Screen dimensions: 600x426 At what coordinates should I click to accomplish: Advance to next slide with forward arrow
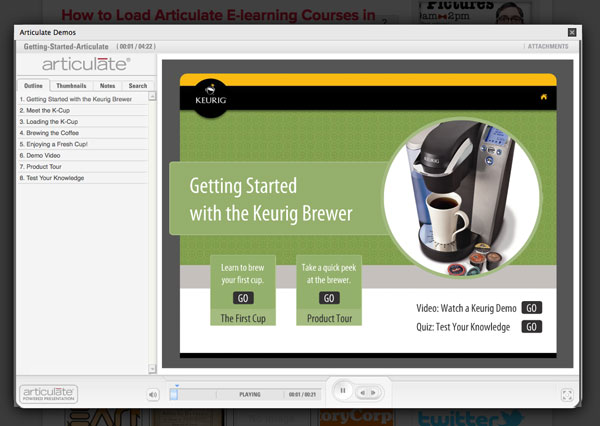click(x=373, y=392)
